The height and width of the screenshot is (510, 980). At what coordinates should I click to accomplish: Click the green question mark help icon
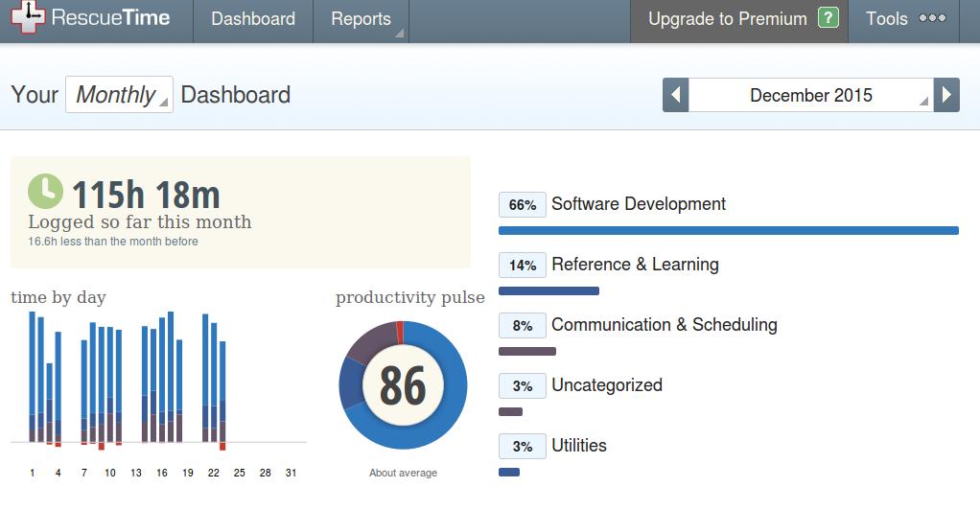(828, 17)
